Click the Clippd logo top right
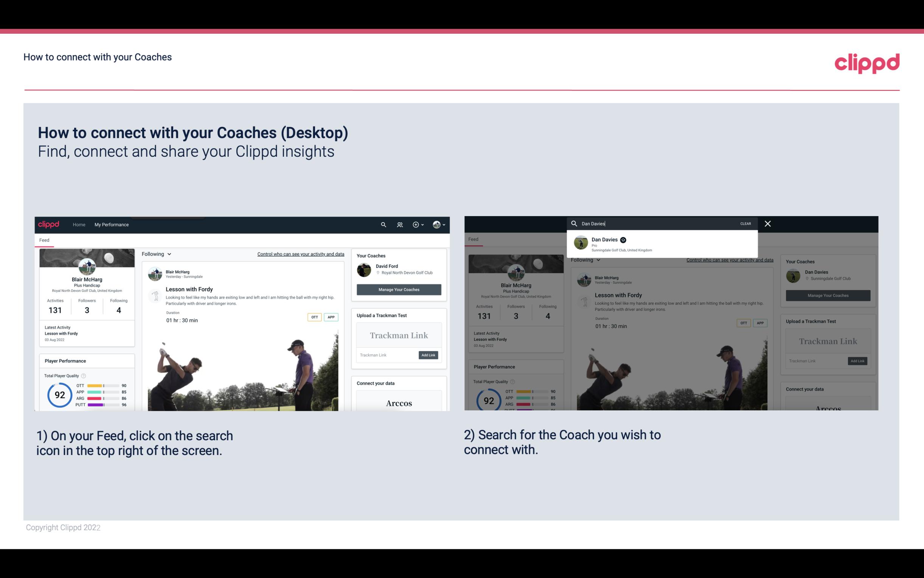This screenshot has width=924, height=578. (x=867, y=62)
